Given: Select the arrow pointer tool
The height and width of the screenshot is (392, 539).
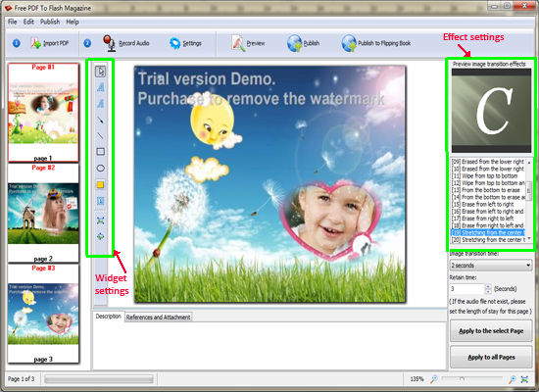Looking at the screenshot, I should 100,72.
